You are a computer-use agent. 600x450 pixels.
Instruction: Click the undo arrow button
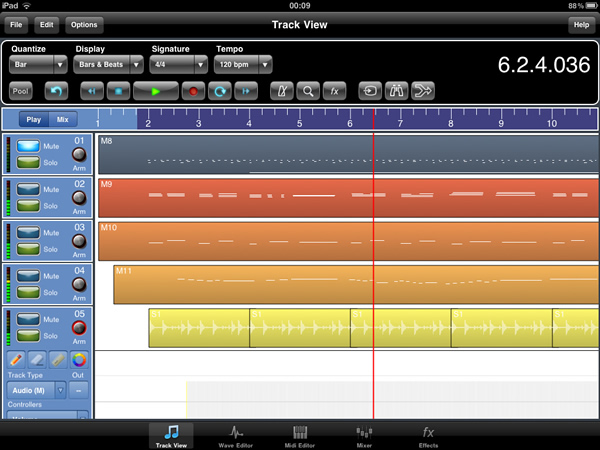pos(56,91)
